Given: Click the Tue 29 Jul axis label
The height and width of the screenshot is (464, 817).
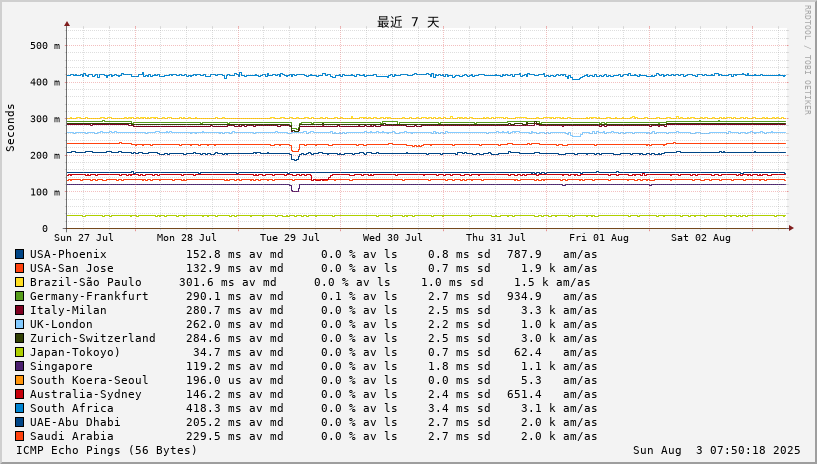Looking at the screenshot, I should click(x=290, y=238).
